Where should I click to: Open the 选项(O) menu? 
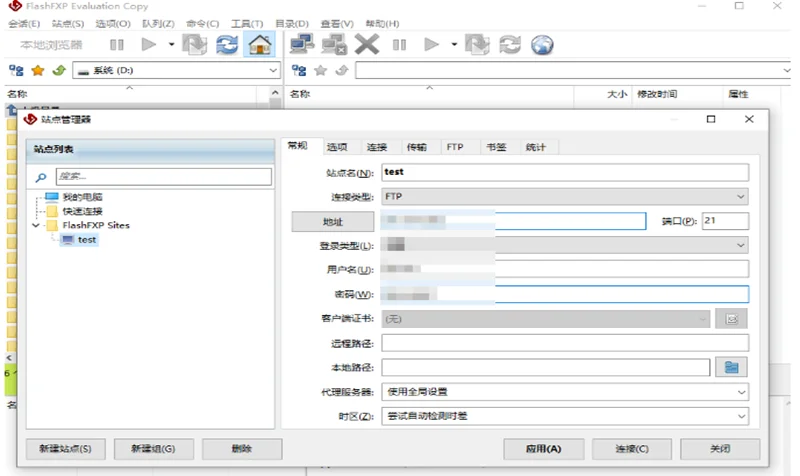tap(113, 23)
